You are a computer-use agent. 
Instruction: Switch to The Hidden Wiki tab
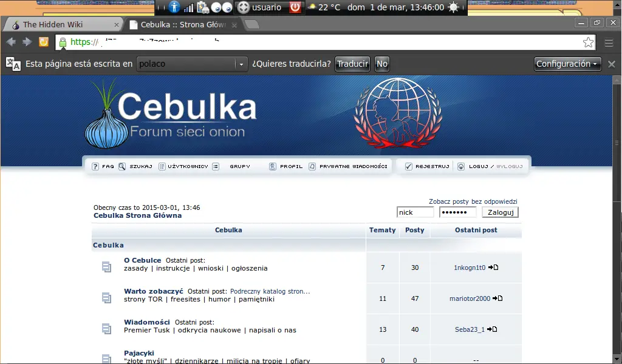(63, 24)
